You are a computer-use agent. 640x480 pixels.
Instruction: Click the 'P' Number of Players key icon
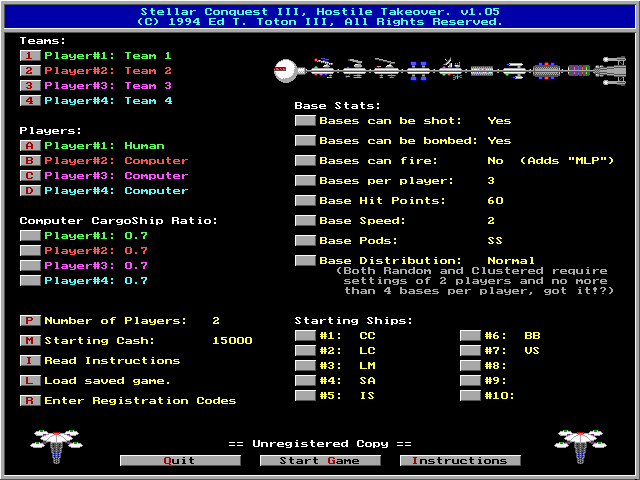(x=29, y=321)
